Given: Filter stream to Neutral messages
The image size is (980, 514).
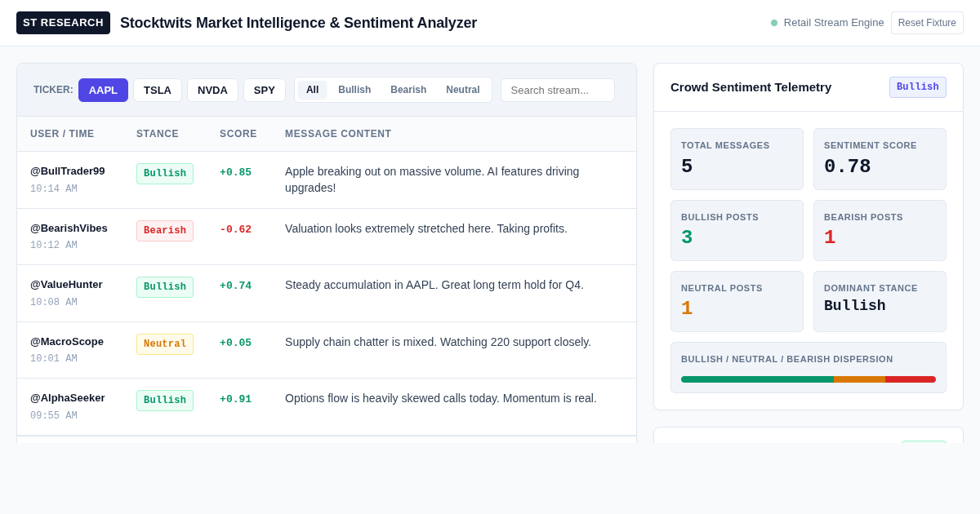Looking at the screenshot, I should click(x=463, y=90).
